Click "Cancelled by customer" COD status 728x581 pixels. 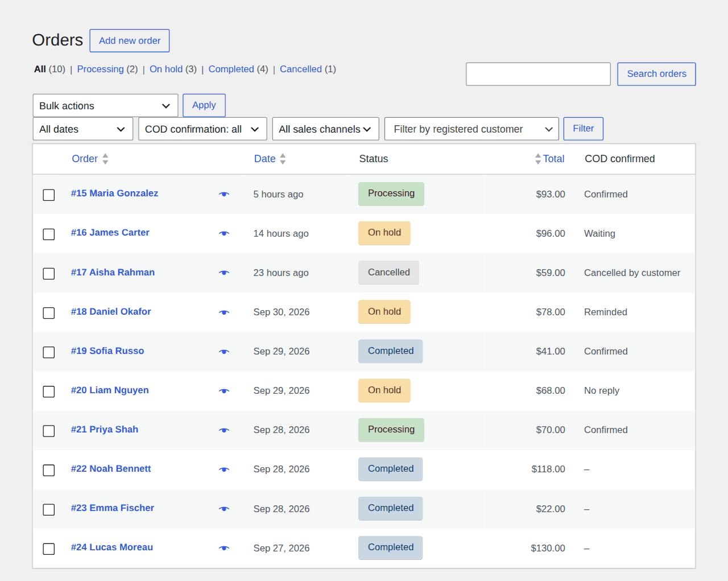tap(632, 273)
